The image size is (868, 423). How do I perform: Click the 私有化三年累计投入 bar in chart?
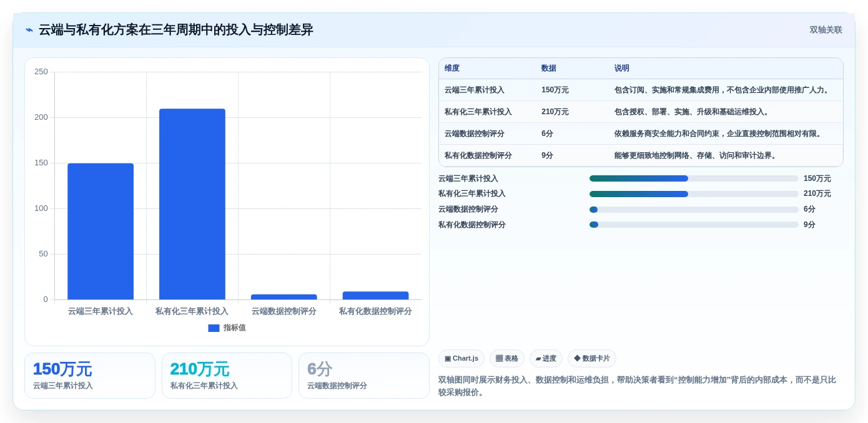click(x=192, y=204)
